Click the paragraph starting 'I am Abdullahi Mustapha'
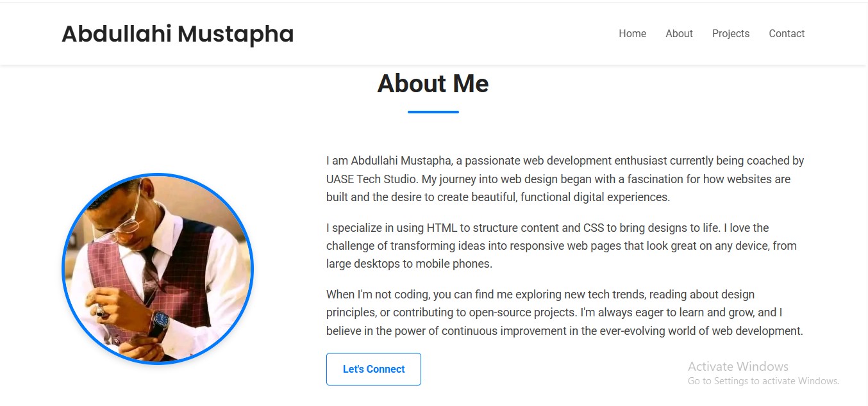The height and width of the screenshot is (406, 868). click(x=564, y=179)
